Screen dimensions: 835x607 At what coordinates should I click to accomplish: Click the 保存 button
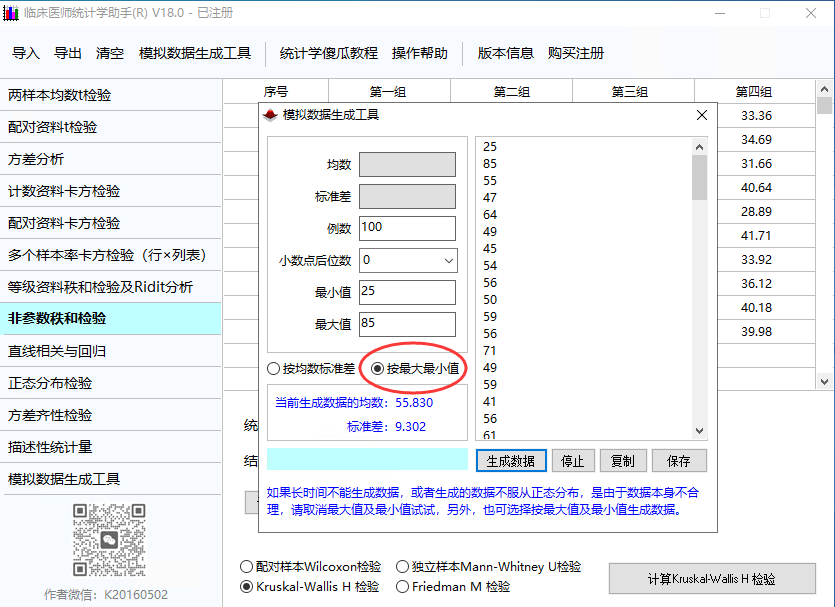click(x=679, y=461)
